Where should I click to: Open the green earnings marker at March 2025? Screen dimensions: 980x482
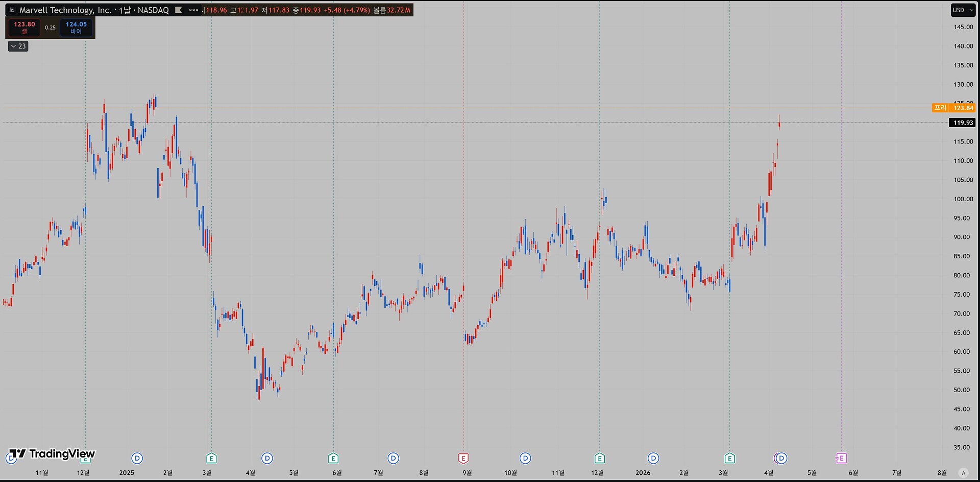(x=211, y=459)
